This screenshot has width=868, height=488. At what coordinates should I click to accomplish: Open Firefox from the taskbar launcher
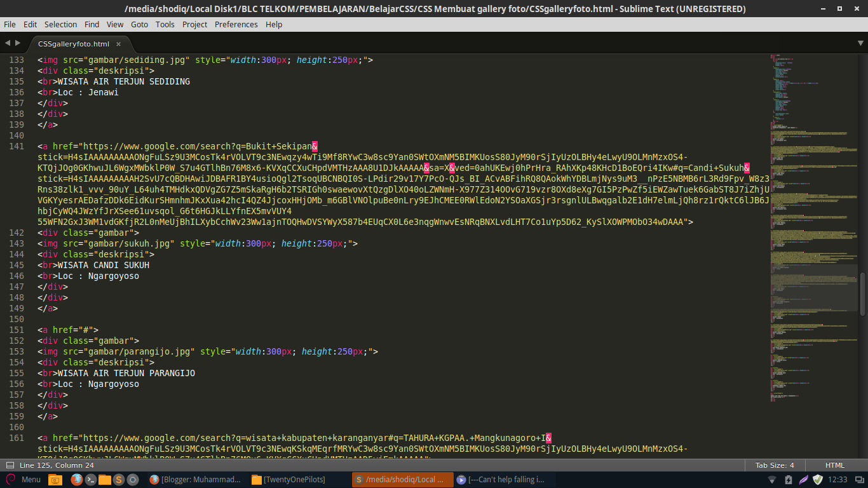[x=76, y=479]
